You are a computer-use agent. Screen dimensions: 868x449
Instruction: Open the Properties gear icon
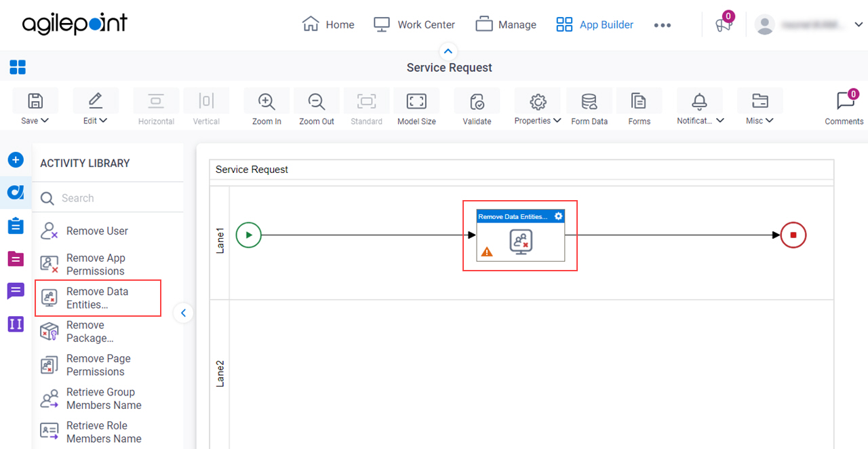pyautogui.click(x=538, y=102)
